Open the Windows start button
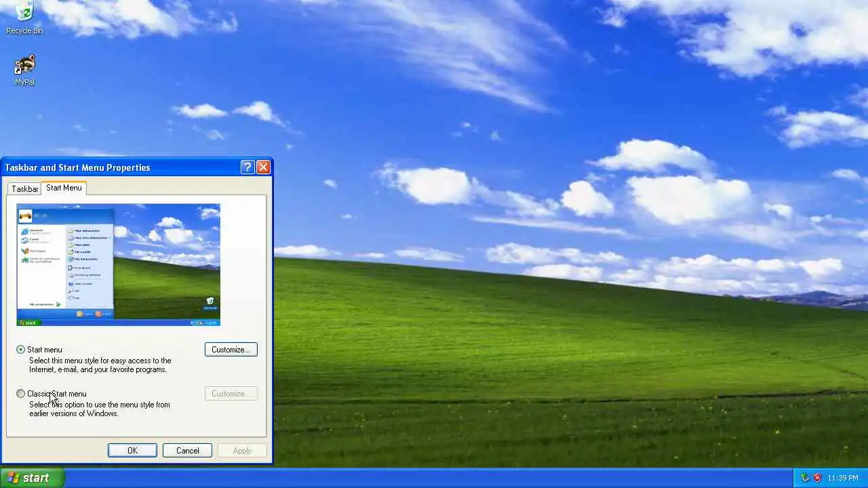 32,478
